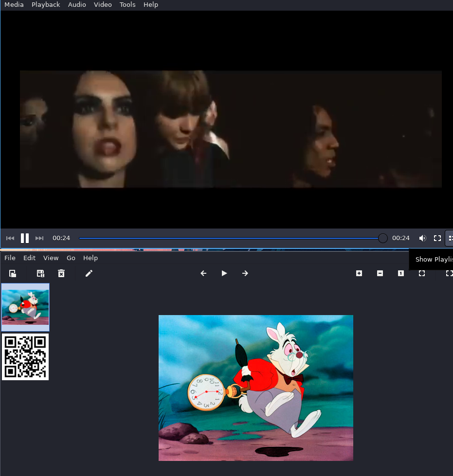
Task: Click the save-as floppy disk icon
Action: pyautogui.click(x=41, y=274)
